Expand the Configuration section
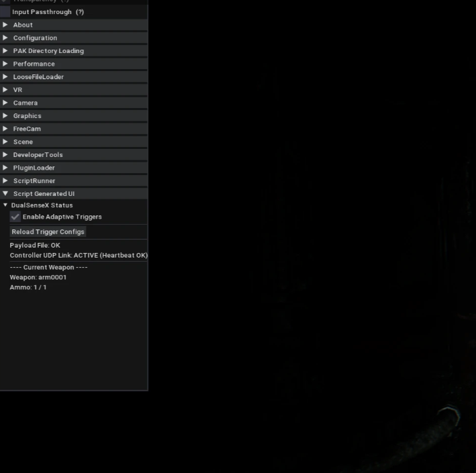 74,38
